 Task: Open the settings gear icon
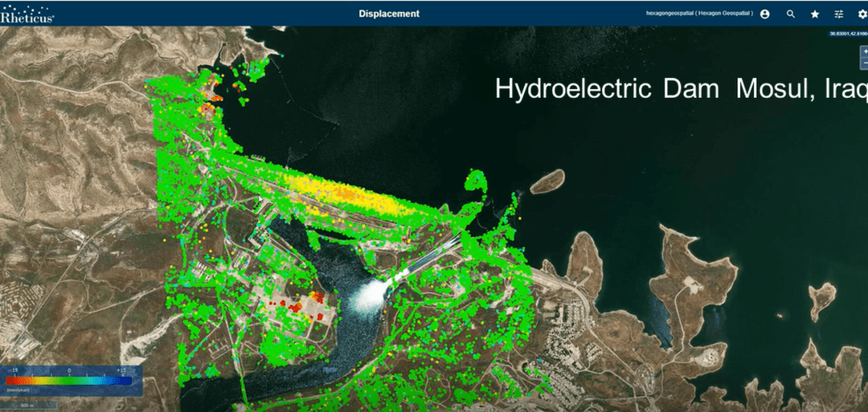862,14
